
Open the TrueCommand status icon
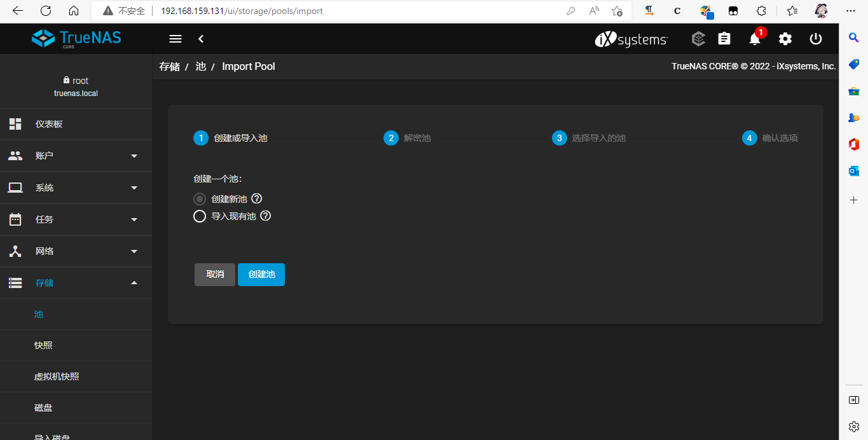tap(698, 39)
